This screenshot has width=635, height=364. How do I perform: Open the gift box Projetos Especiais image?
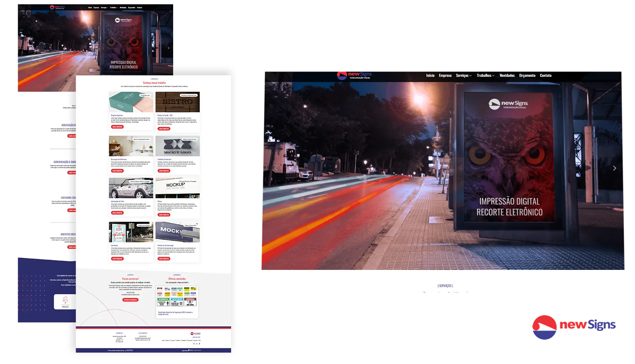(x=131, y=102)
